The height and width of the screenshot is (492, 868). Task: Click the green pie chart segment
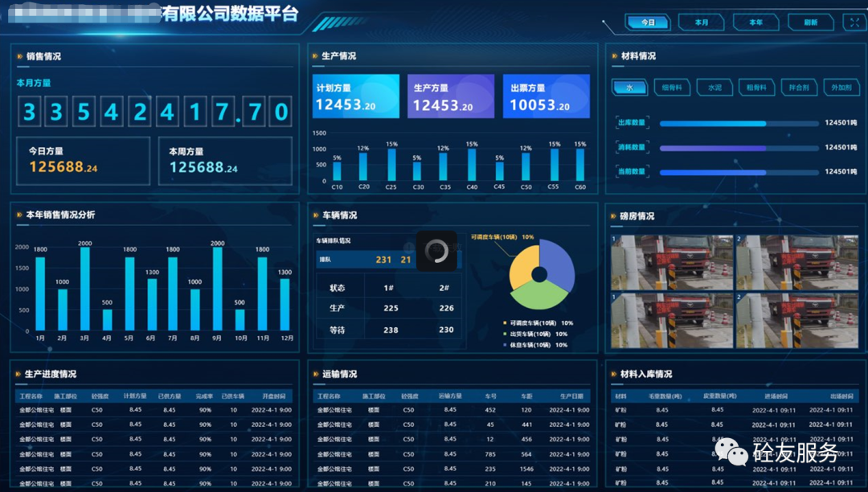[x=539, y=295]
